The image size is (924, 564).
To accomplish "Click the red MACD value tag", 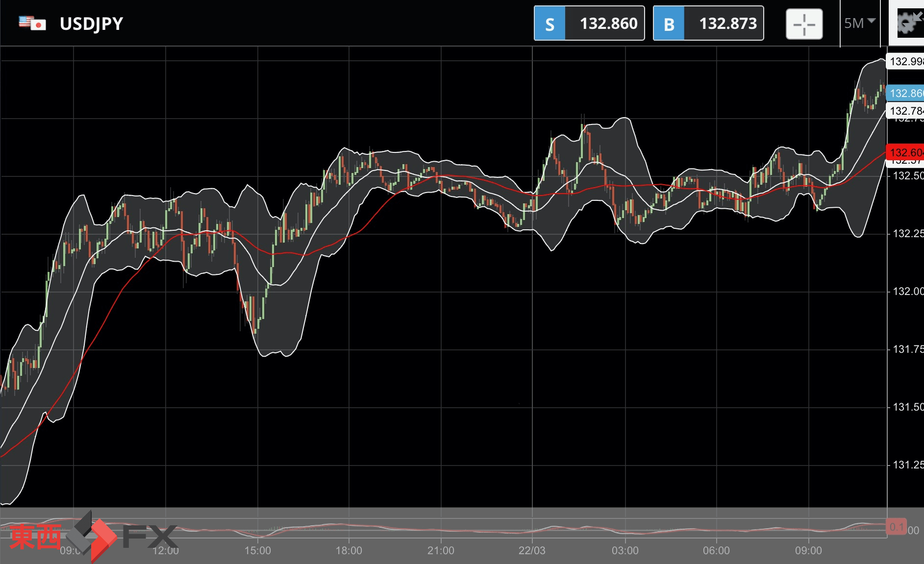I will click(896, 527).
